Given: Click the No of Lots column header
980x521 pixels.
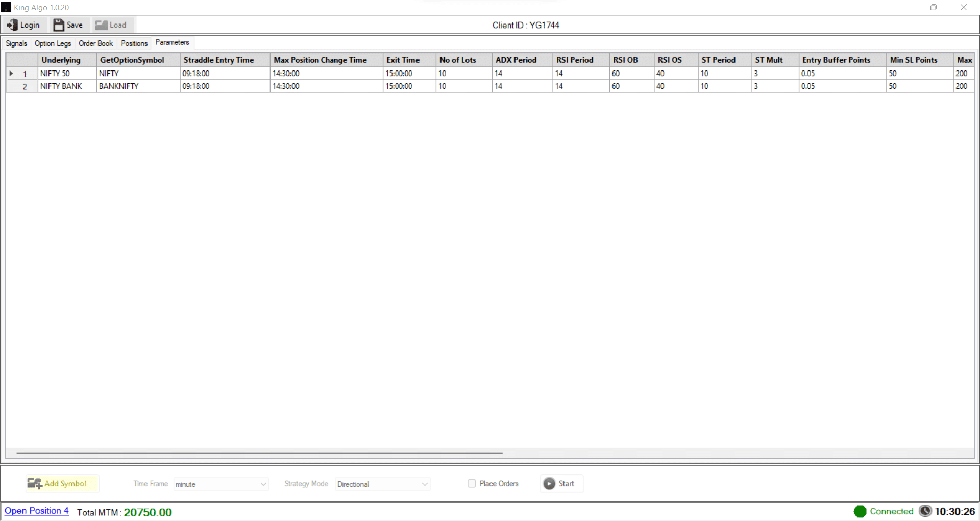Looking at the screenshot, I should click(x=464, y=60).
